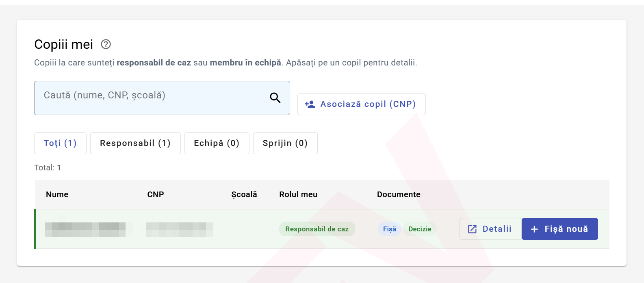Click the Nume column header
The image size is (644, 283).
(x=57, y=194)
